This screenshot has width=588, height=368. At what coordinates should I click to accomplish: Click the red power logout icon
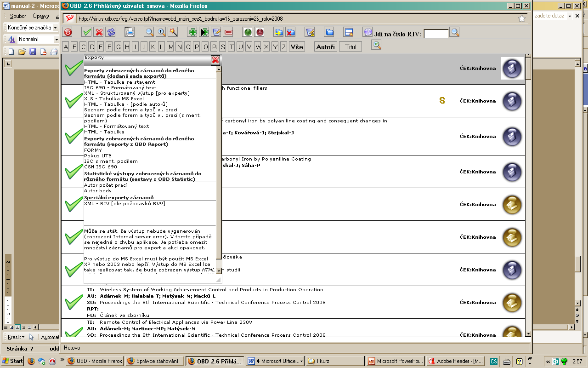[x=68, y=32]
